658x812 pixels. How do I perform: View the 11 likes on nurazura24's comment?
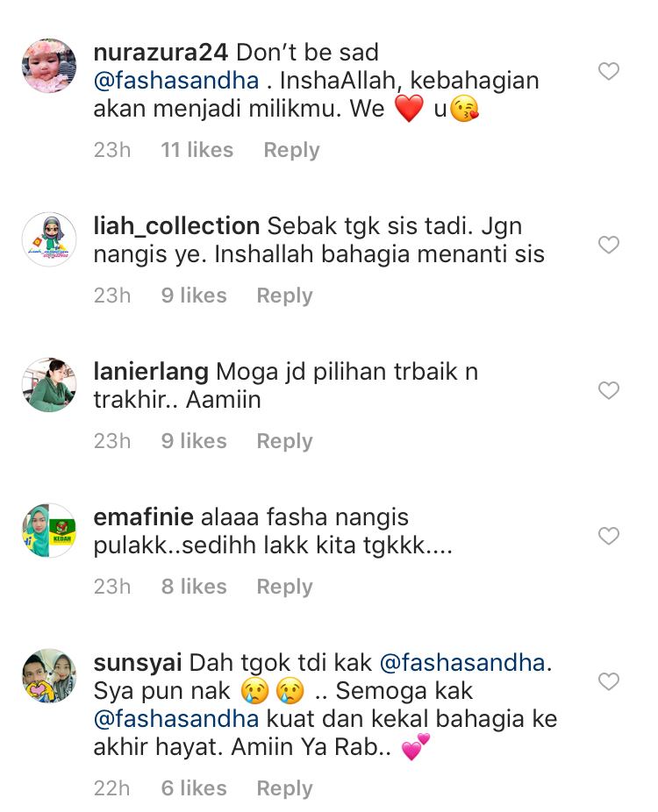click(197, 150)
